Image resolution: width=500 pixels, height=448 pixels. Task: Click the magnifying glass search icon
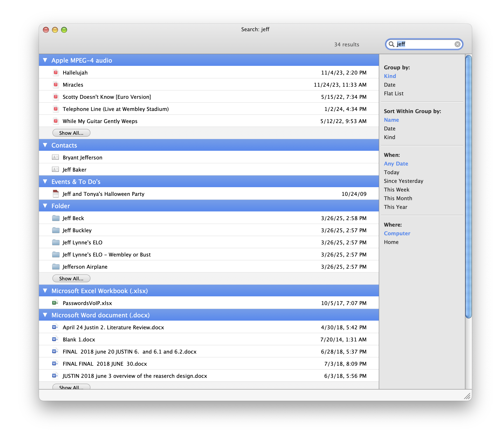[x=391, y=44]
